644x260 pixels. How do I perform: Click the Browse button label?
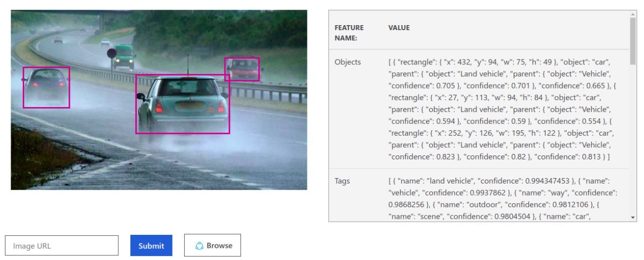pyautogui.click(x=219, y=245)
